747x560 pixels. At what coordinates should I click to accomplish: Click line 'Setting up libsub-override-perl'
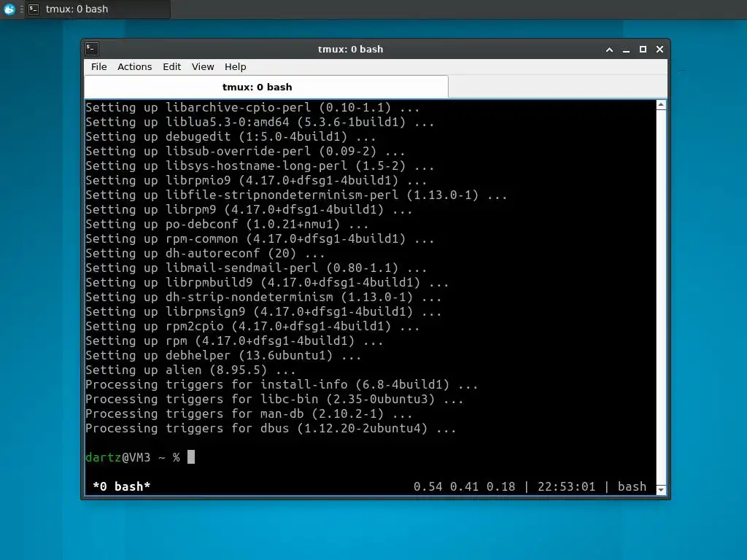click(x=245, y=152)
